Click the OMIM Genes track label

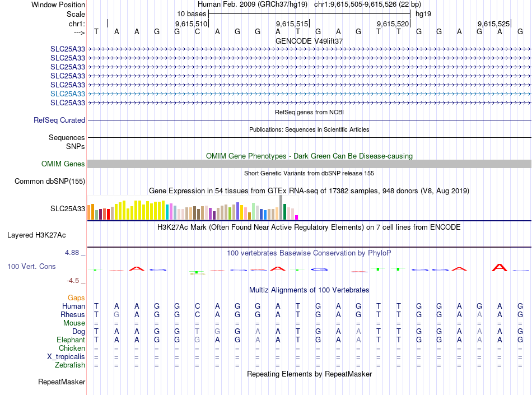pyautogui.click(x=63, y=164)
